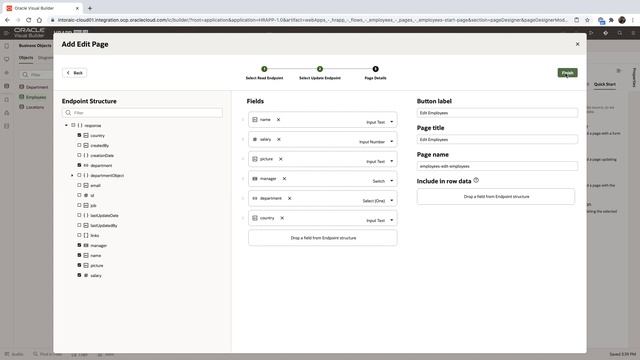
Task: Switch to the Oracle Visual Builder browser tab
Action: 43,8
